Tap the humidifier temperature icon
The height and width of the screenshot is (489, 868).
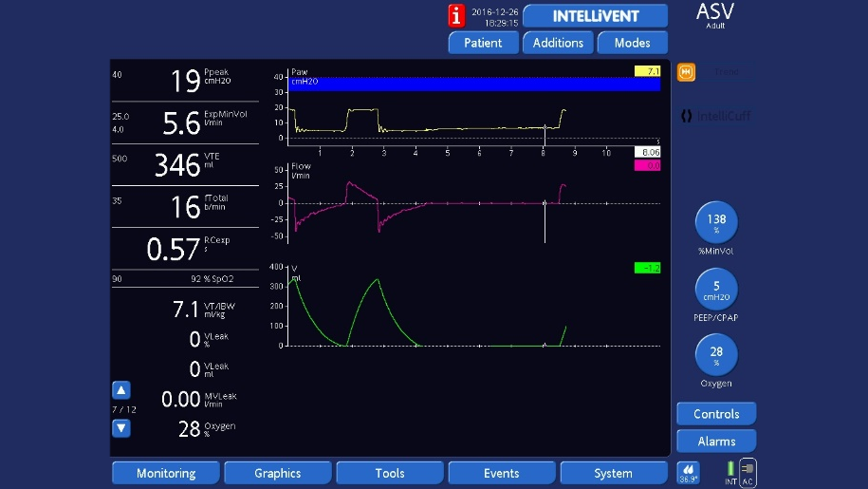[688, 472]
